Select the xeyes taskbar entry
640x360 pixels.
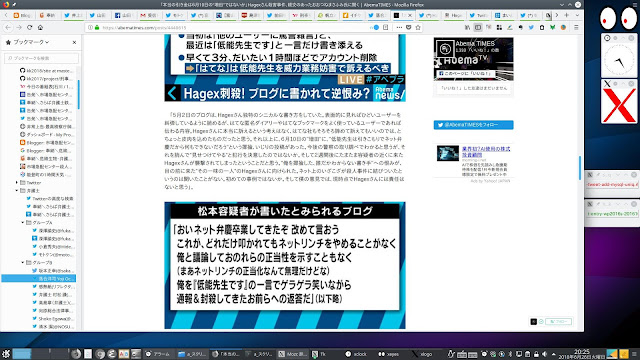(389, 354)
